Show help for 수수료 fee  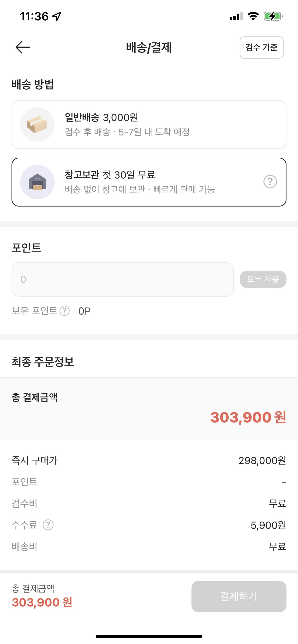(x=48, y=525)
